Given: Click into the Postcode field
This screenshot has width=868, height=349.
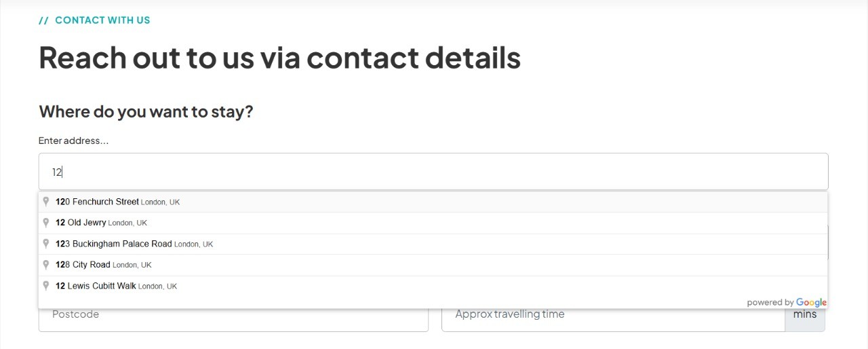Looking at the screenshot, I should (233, 318).
